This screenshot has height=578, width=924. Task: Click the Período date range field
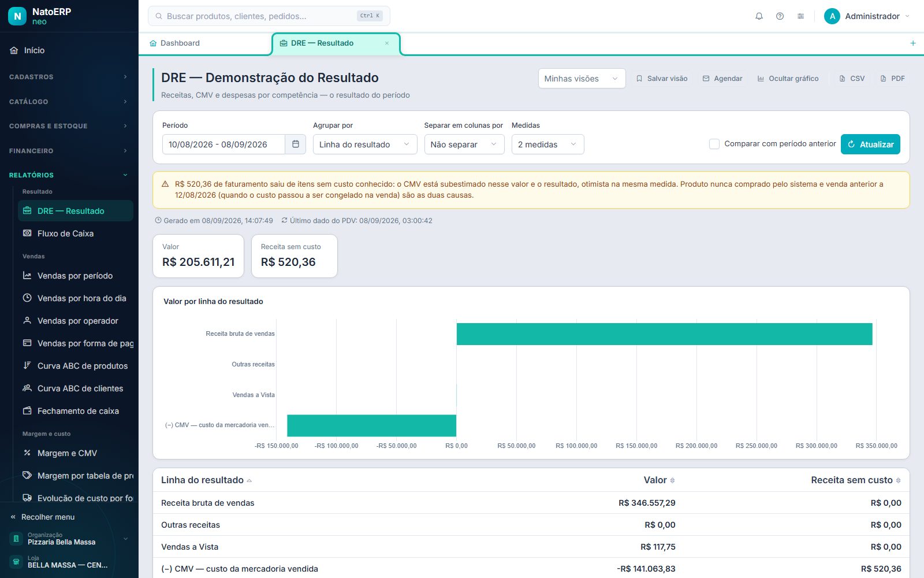coord(223,144)
